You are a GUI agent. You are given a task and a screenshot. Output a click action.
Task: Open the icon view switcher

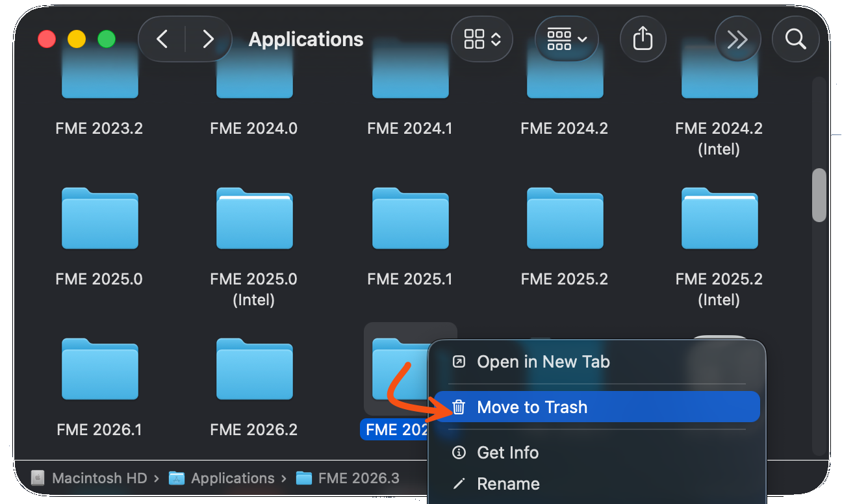[481, 39]
